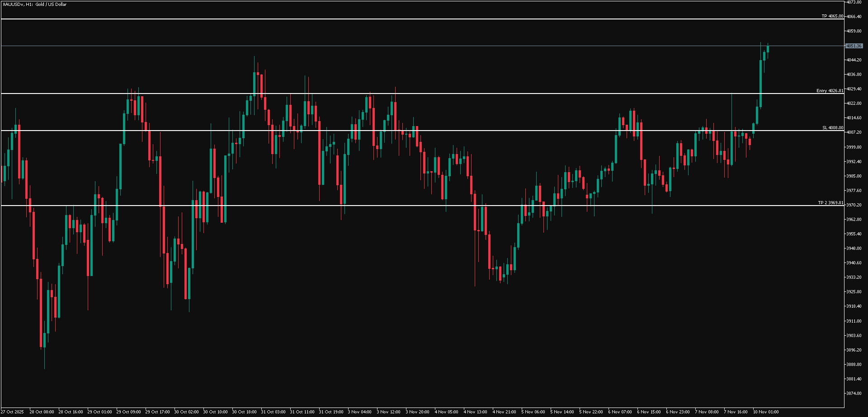Select the 10 Nov 01:00 time label

click(x=765, y=412)
